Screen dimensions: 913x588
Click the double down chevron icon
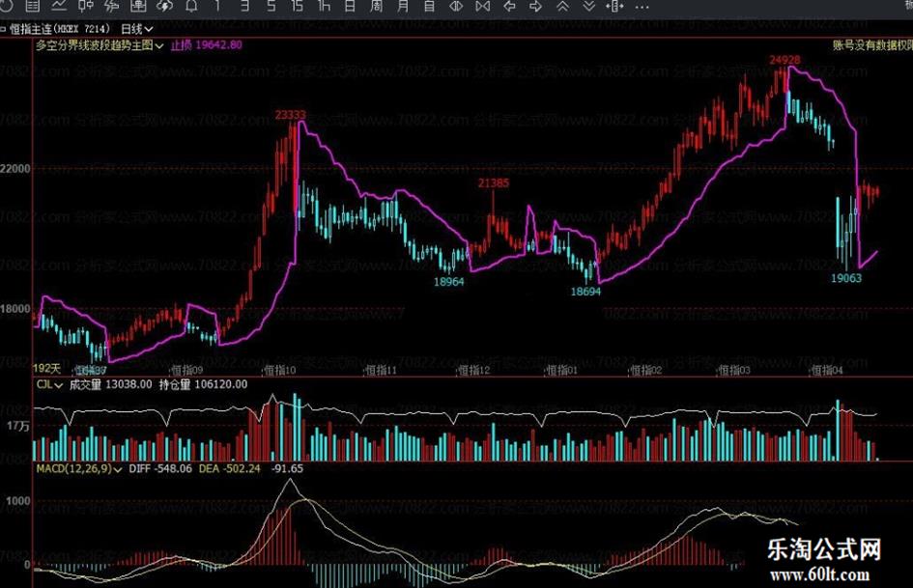(589, 6)
